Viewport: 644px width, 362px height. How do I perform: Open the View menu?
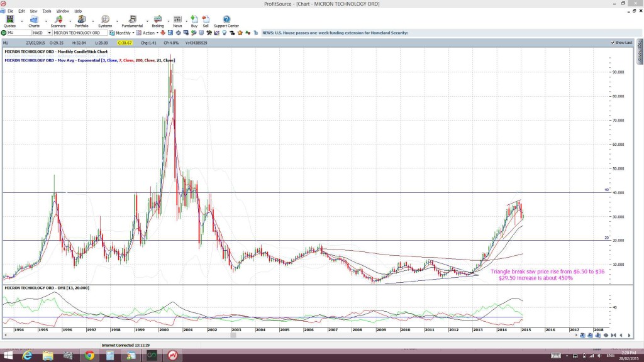click(34, 11)
